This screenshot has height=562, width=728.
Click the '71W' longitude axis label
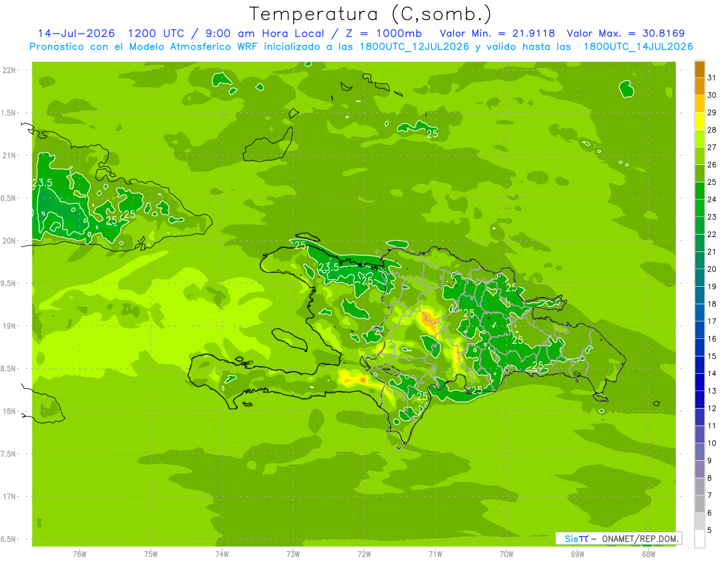click(436, 554)
